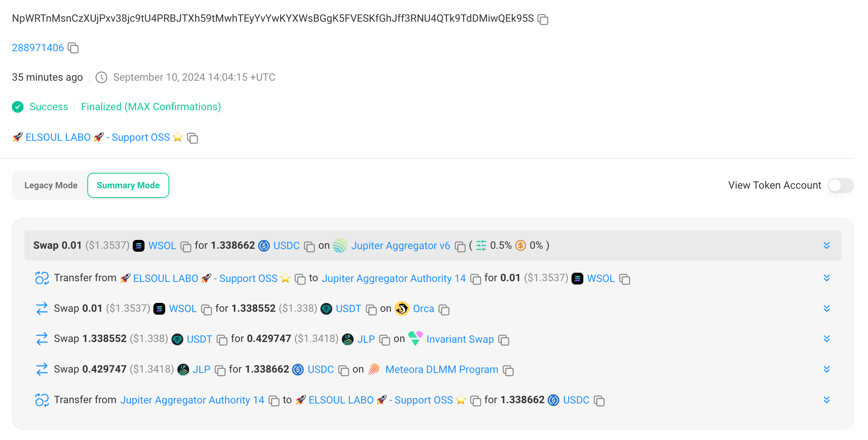The image size is (868, 440).
Task: Copy USDT address in Invariant Swap row
Action: pos(222,340)
